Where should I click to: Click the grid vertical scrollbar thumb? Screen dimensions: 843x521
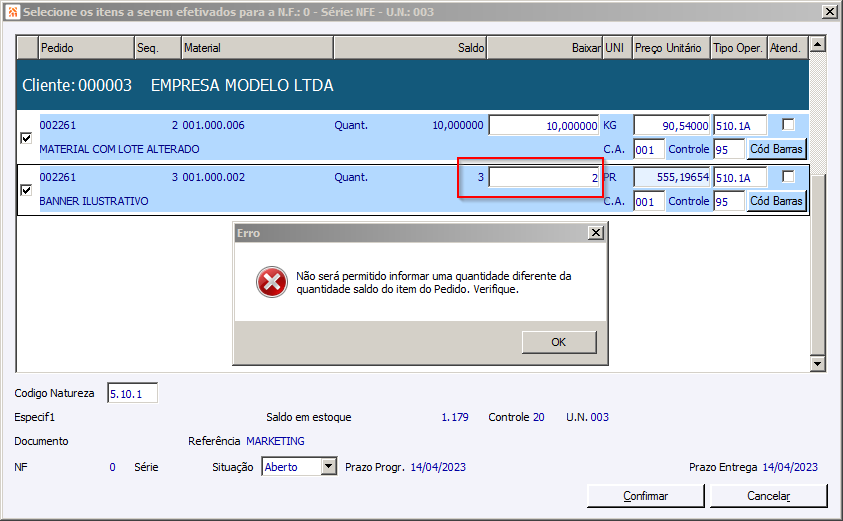coord(817,264)
